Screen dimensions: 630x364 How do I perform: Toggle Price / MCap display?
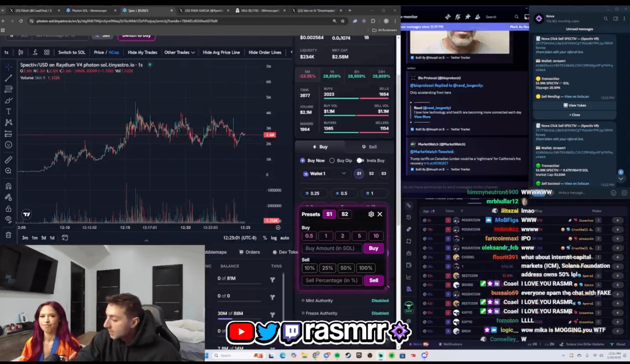pyautogui.click(x=107, y=52)
